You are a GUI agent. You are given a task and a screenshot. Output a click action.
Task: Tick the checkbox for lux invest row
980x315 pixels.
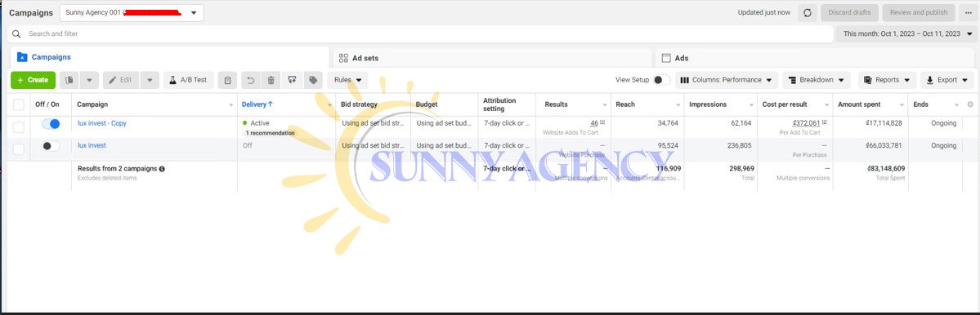point(19,149)
